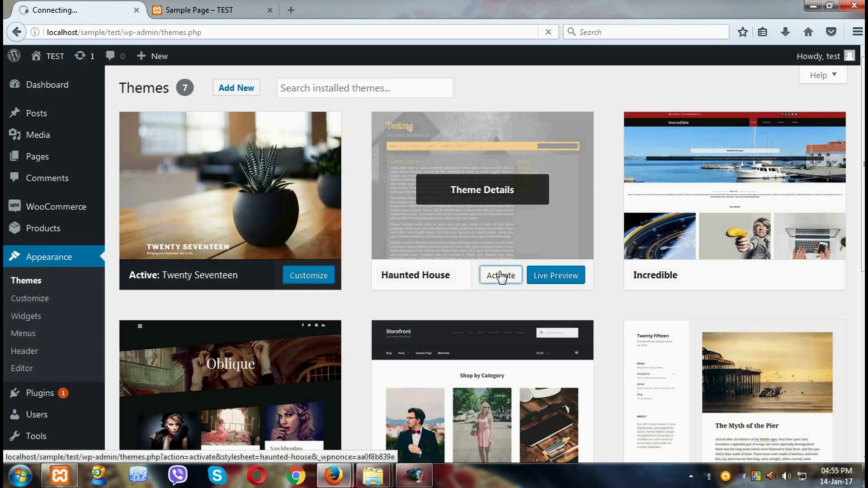Open the downloads arrow icon
The height and width of the screenshot is (488, 868).
785,32
